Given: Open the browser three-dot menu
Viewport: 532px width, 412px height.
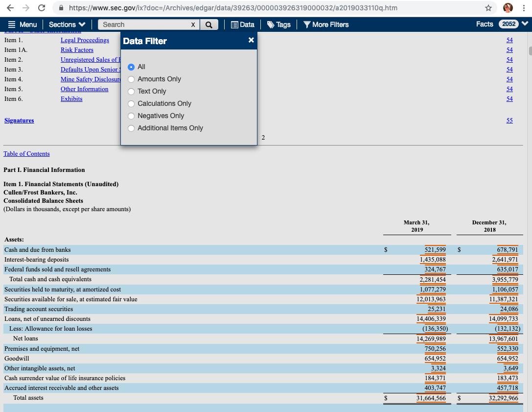Looking at the screenshot, I should [524, 8].
